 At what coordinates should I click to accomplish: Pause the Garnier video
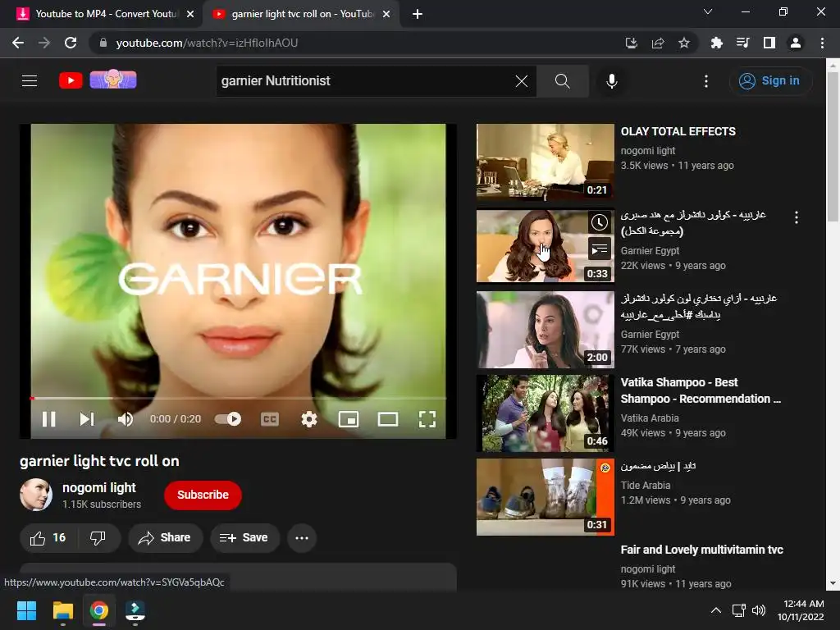(x=48, y=419)
